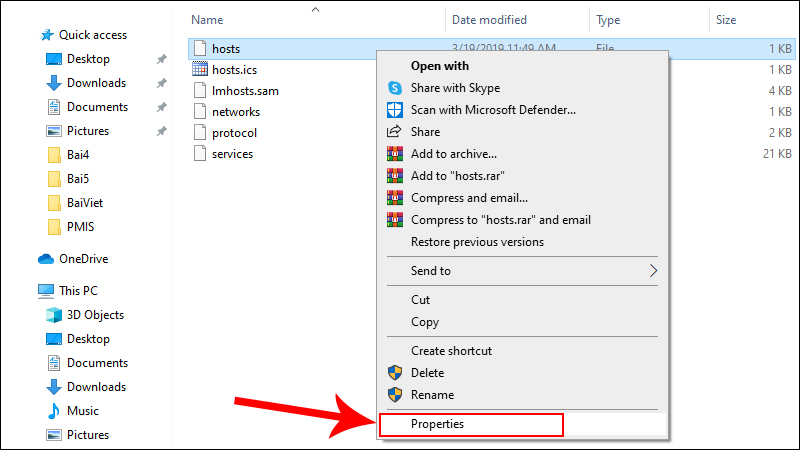Choose Rename in the context menu
The height and width of the screenshot is (450, 800).
coord(432,395)
